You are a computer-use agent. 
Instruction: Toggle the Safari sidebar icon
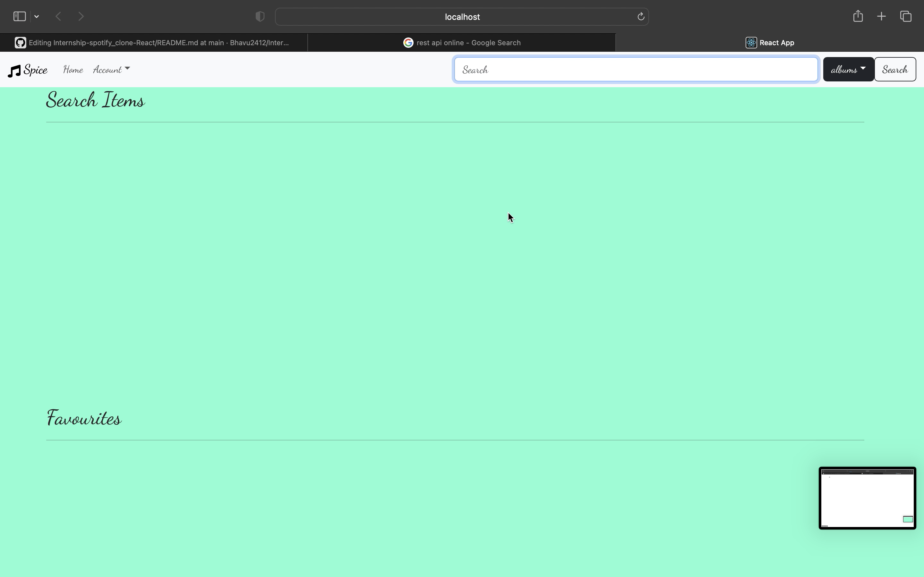pos(20,16)
